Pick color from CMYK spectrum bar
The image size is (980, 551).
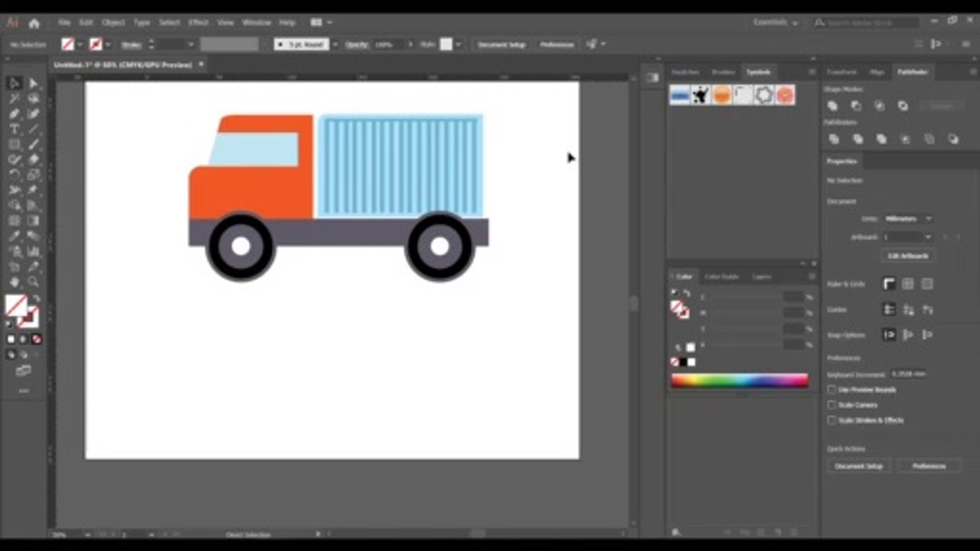coord(740,380)
